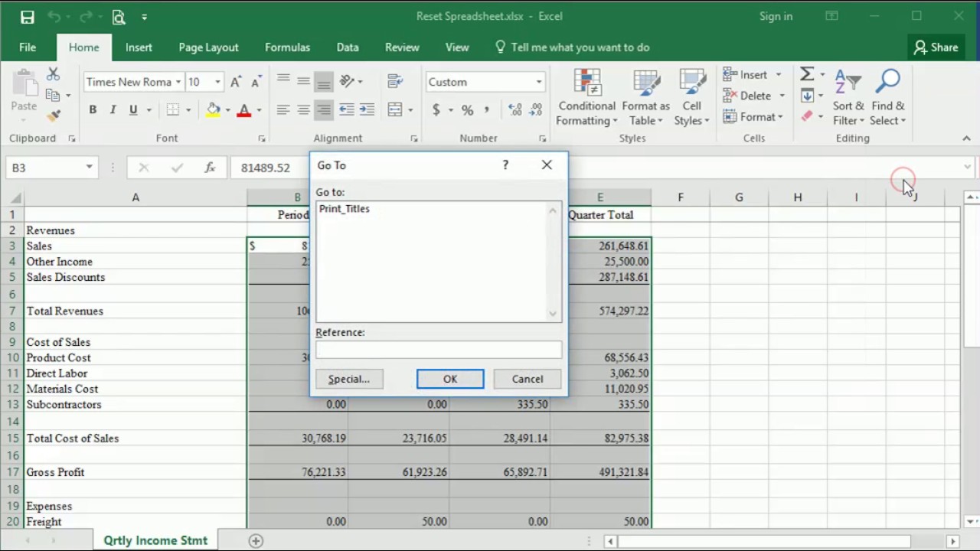Expand the Custom number format dropdown
The height and width of the screenshot is (551, 980).
click(538, 82)
